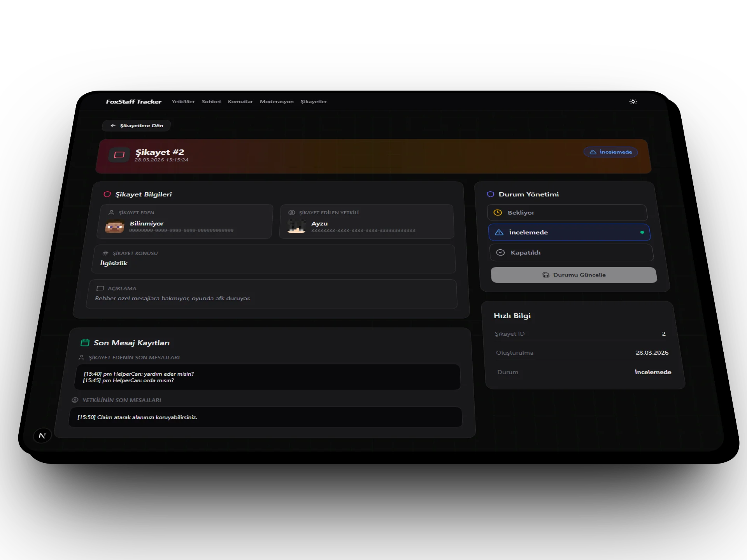This screenshot has width=747, height=560.
Task: Click the staff name Ayzu
Action: (x=319, y=223)
